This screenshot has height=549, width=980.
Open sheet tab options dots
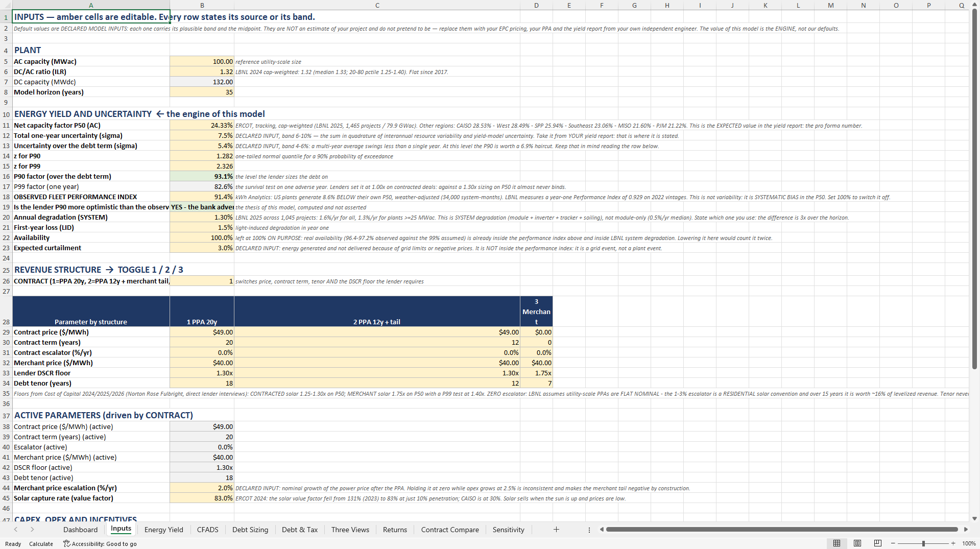pyautogui.click(x=589, y=530)
